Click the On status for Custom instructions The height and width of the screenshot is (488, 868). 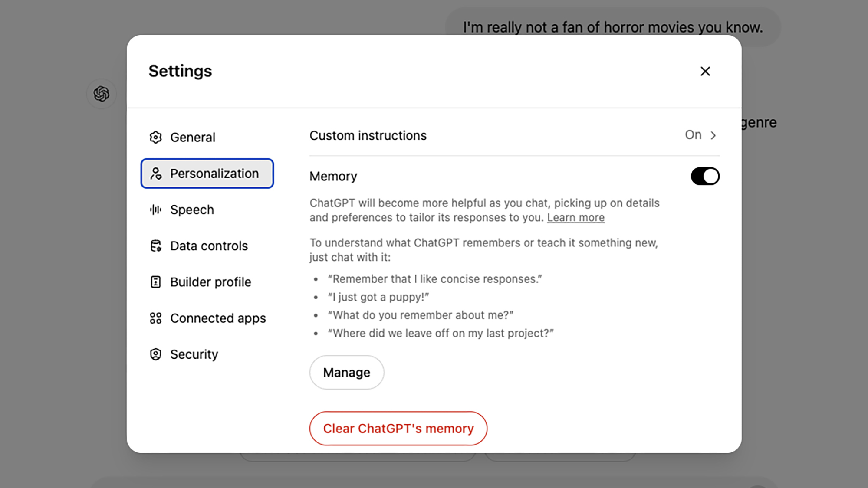pos(693,135)
